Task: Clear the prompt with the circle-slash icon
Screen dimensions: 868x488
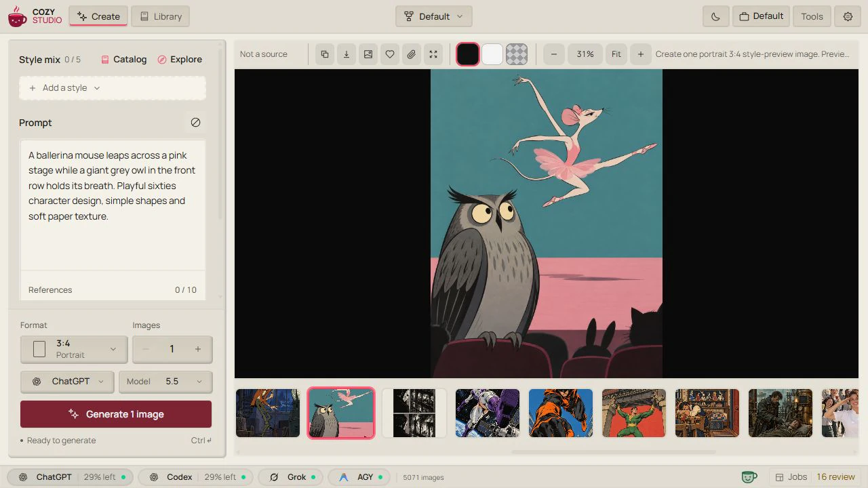Action: pos(195,123)
